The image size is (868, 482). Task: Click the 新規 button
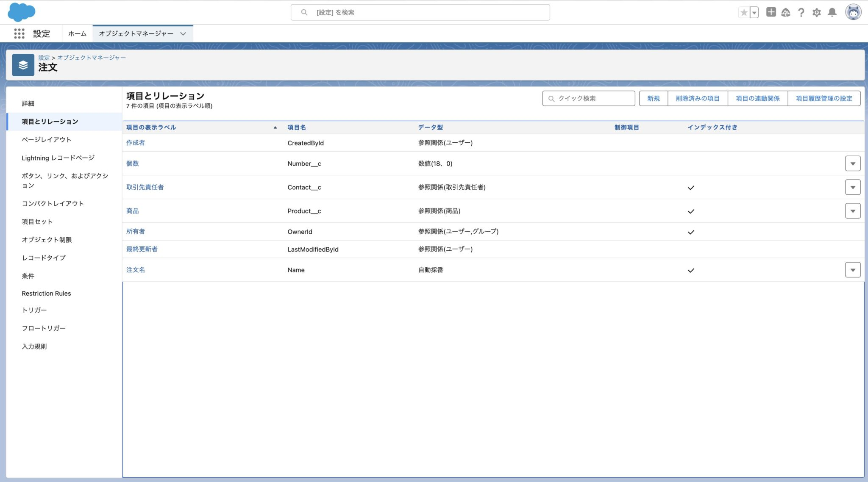[653, 98]
